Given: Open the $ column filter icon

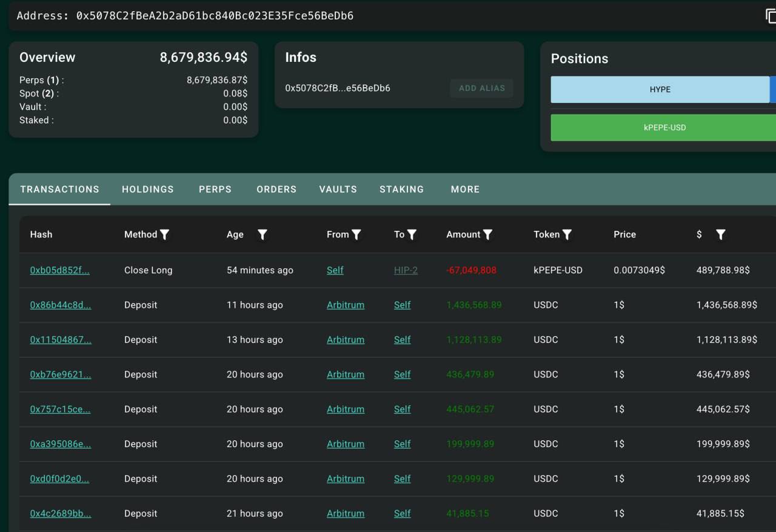Looking at the screenshot, I should (720, 234).
